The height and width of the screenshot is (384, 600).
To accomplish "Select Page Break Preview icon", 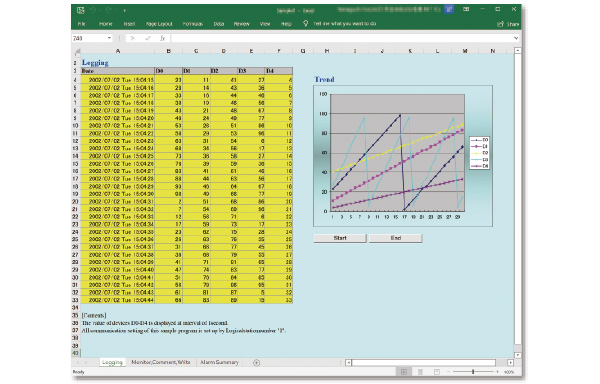I will [437, 372].
